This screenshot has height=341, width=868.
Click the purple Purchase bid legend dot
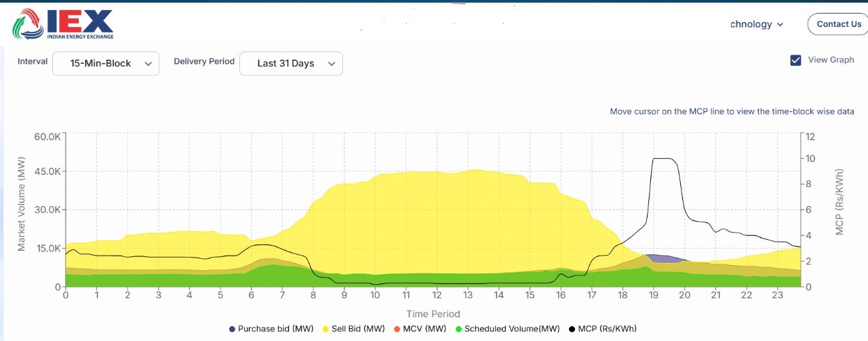(x=232, y=329)
